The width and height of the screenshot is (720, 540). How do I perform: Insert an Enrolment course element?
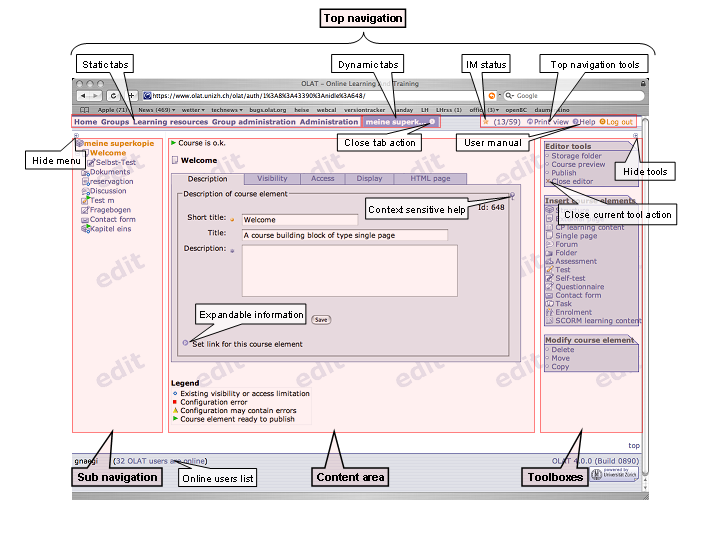574,312
